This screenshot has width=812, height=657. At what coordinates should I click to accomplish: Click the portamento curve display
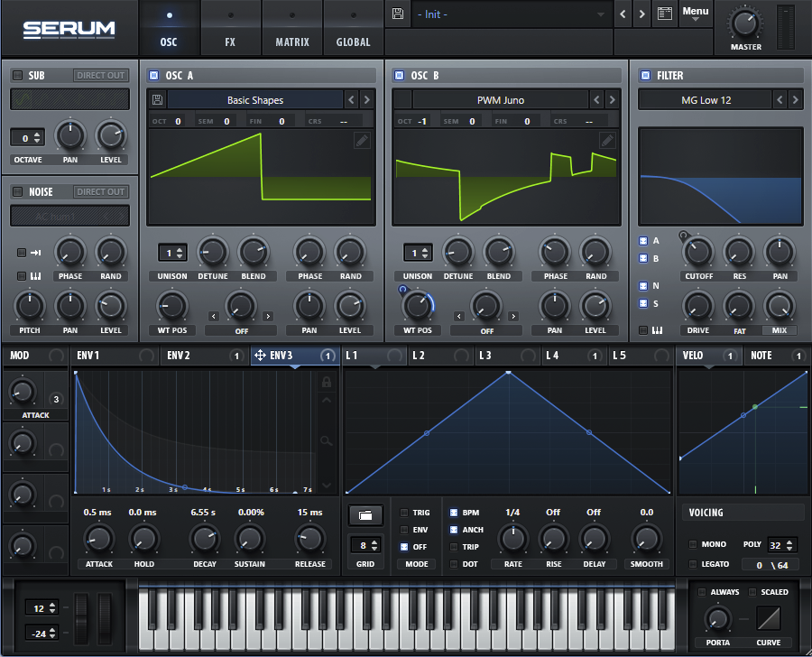[x=769, y=618]
